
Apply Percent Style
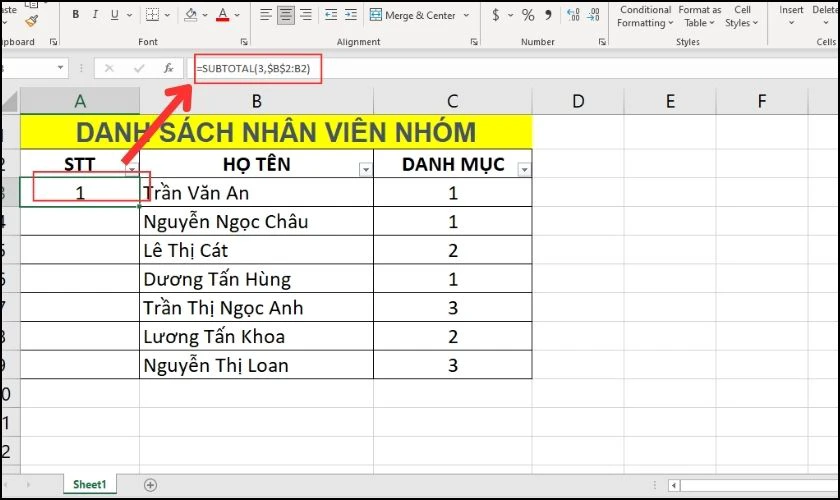click(x=528, y=14)
